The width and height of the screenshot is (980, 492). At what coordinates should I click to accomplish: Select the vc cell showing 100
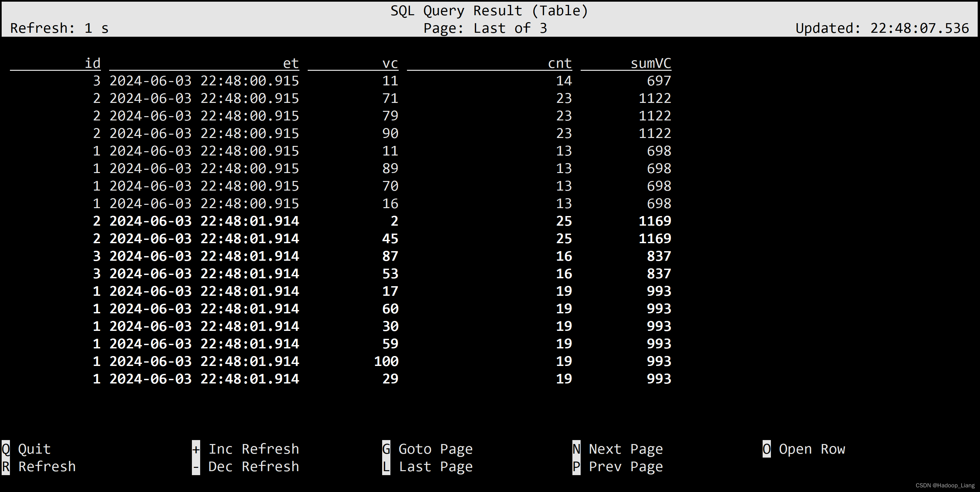point(386,361)
